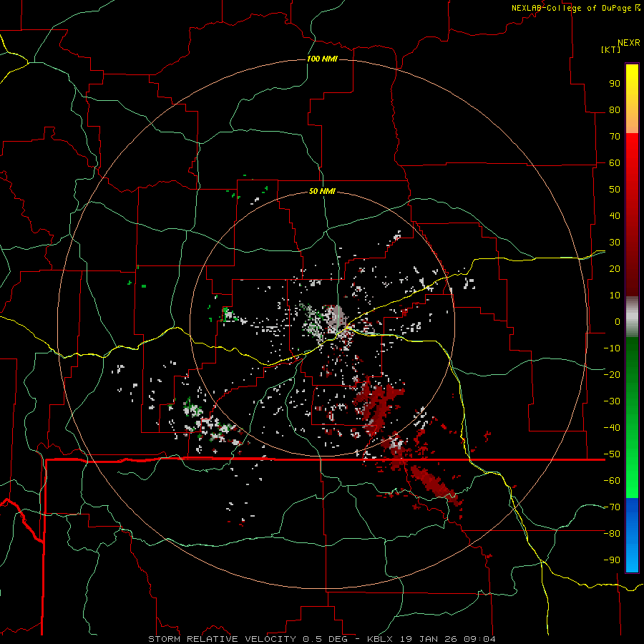
Task: Click the 90 value on the velocity scale
Action: pos(615,84)
